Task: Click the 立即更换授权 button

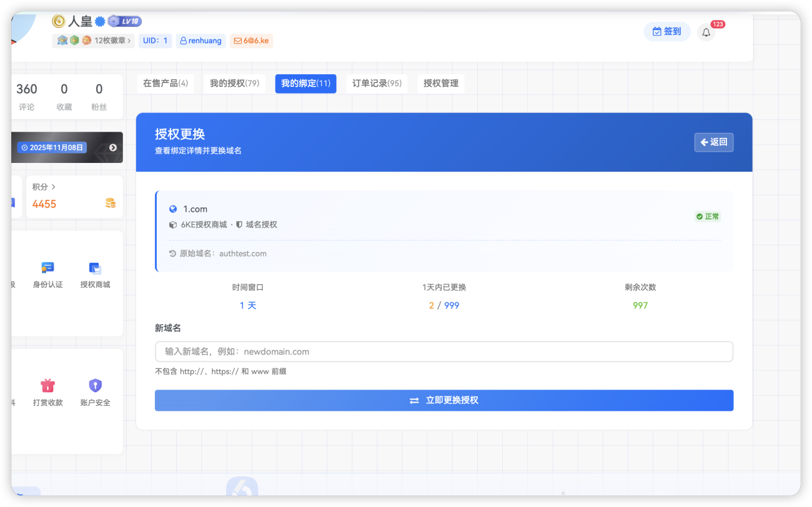Action: point(444,400)
